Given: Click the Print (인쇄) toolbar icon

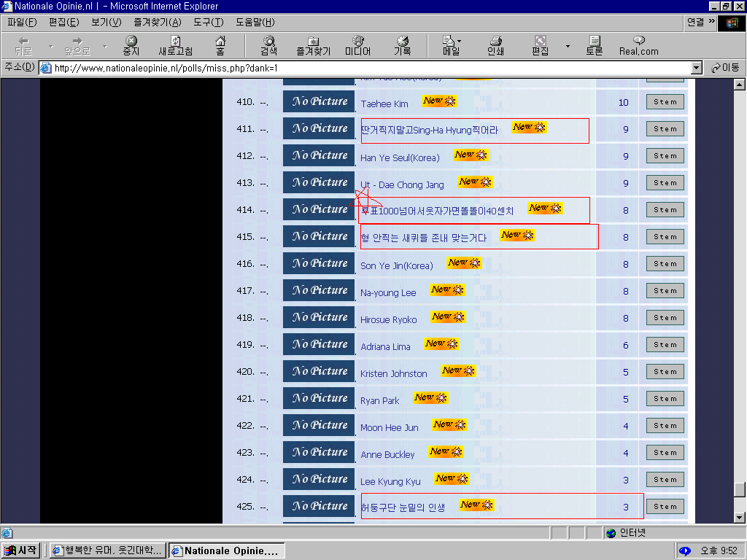Looking at the screenshot, I should tap(495, 45).
